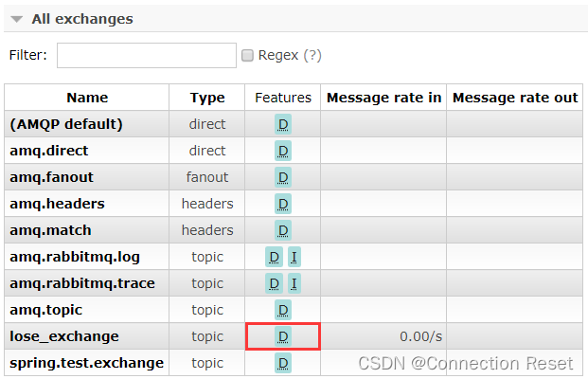Click durable D badge for (AMQP default)
The image size is (588, 379).
coord(283,124)
